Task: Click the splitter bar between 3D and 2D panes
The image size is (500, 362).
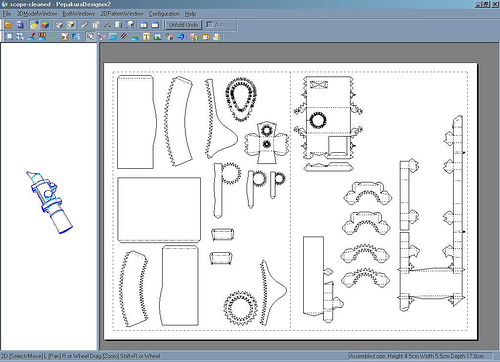Action: [x=99, y=197]
